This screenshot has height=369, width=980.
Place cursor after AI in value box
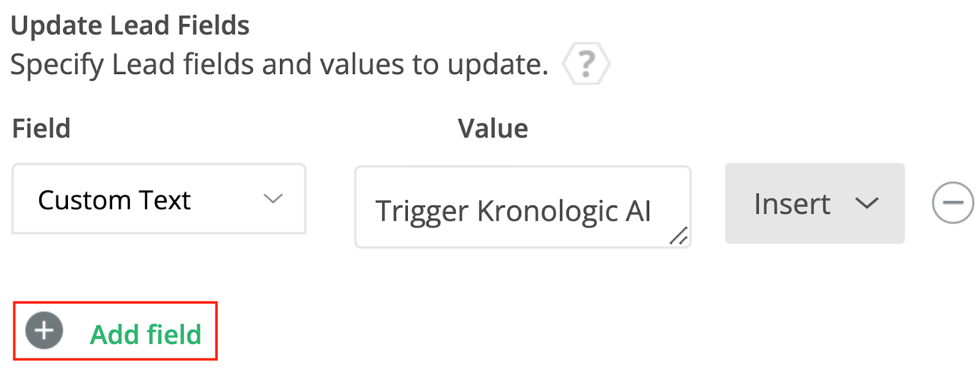pyautogui.click(x=652, y=211)
